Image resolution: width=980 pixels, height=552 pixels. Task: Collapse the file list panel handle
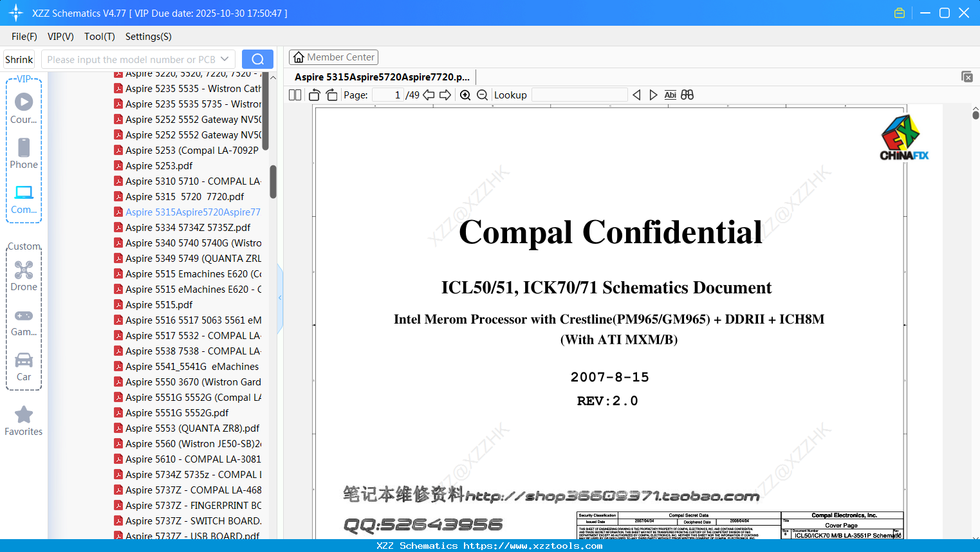tap(280, 298)
